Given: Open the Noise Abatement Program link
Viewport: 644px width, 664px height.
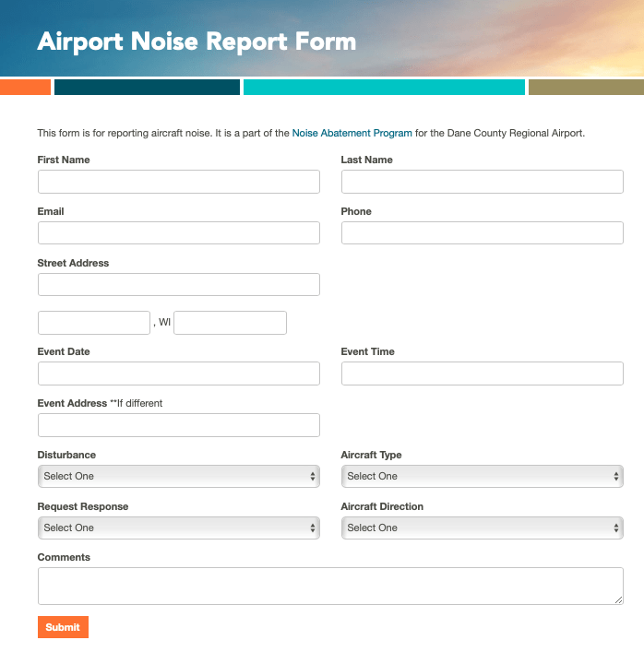Looking at the screenshot, I should pos(352,133).
